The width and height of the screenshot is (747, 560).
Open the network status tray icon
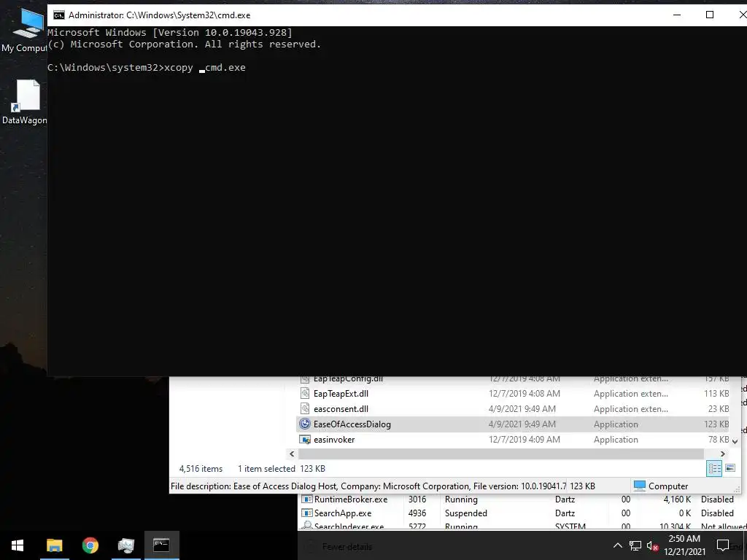coord(635,545)
